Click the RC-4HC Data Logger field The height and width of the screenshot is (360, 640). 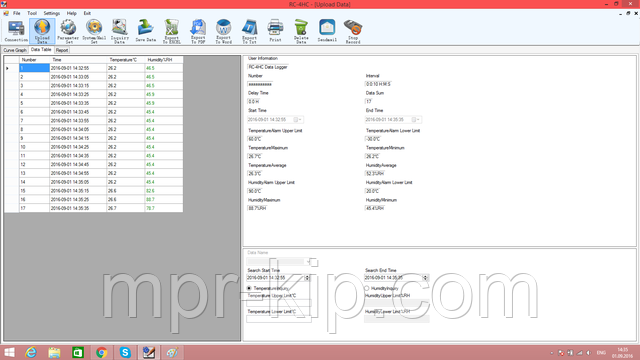tap(268, 67)
